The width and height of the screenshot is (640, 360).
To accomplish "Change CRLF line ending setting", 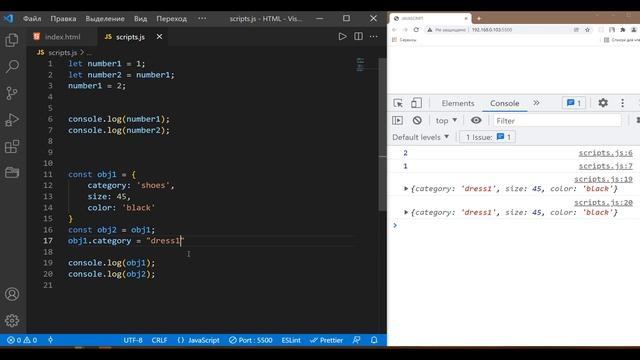I will point(159,340).
